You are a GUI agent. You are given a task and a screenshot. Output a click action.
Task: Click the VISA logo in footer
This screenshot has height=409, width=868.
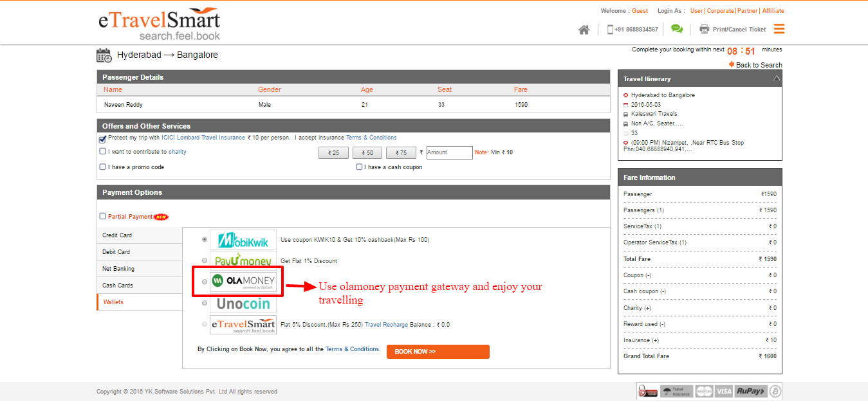pos(724,391)
